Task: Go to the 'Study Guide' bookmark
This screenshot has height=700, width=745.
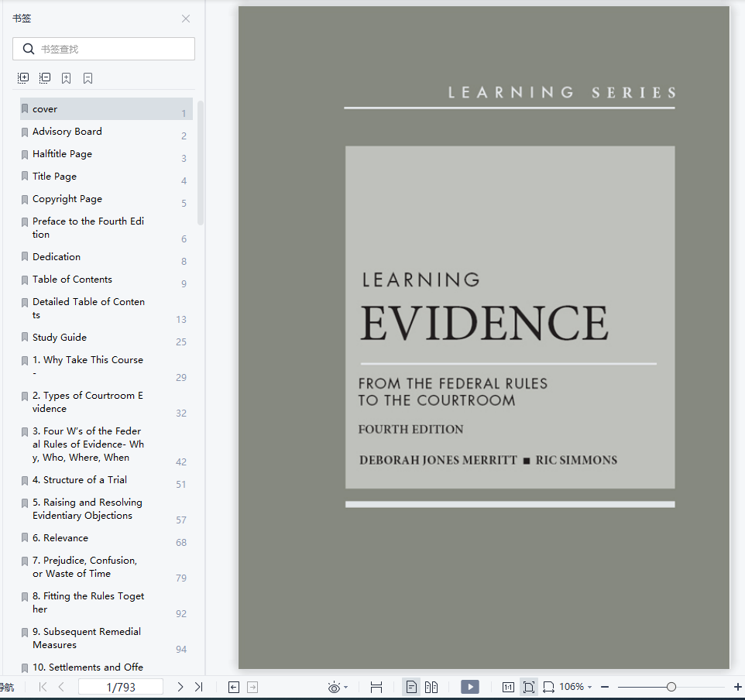Action: 106,338
